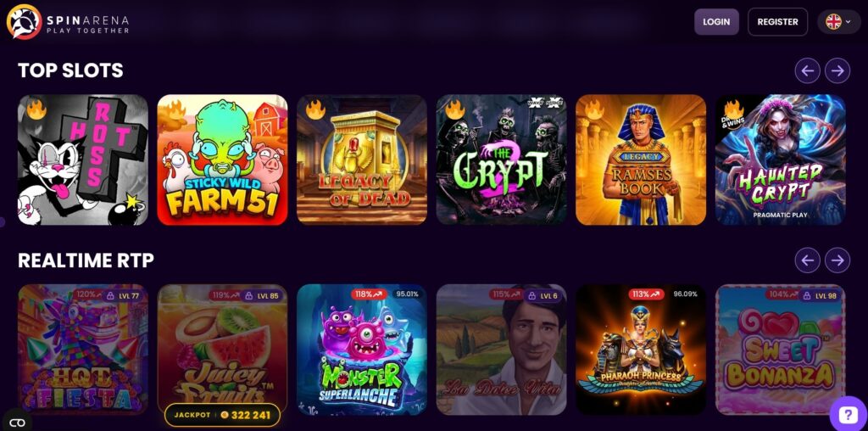Click the 113% RTP badge on Pharaoh Princess
Screen dimensions: 868x431
(646, 294)
